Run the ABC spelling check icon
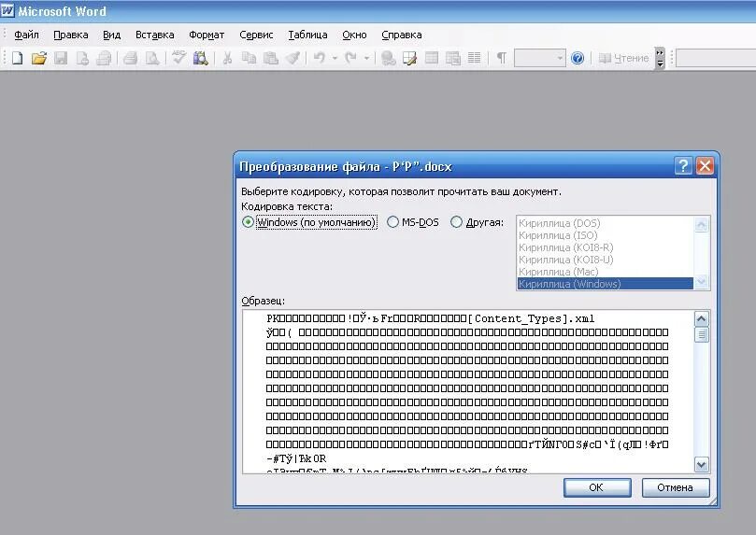 178,57
